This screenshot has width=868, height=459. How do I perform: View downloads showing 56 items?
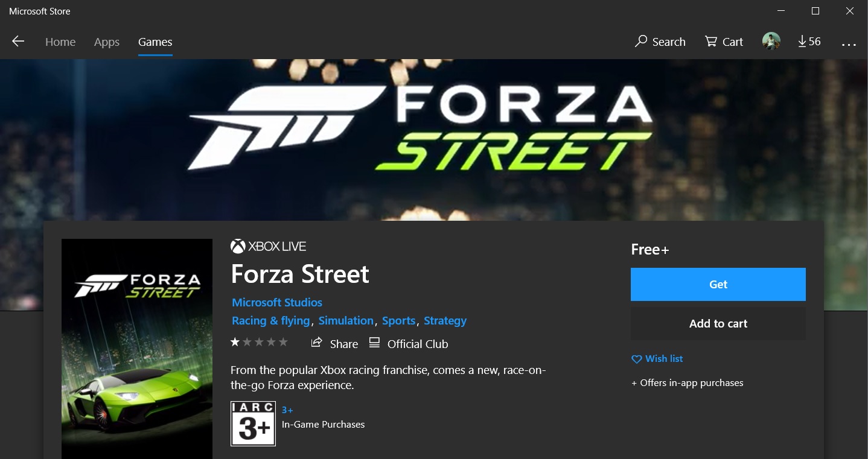coord(809,42)
